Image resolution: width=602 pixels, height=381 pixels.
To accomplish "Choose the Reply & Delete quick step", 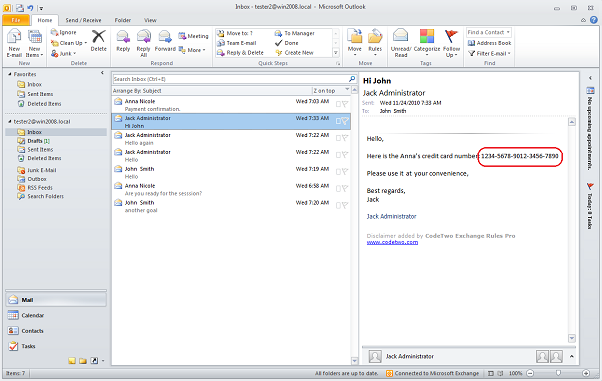I will 240,53.
